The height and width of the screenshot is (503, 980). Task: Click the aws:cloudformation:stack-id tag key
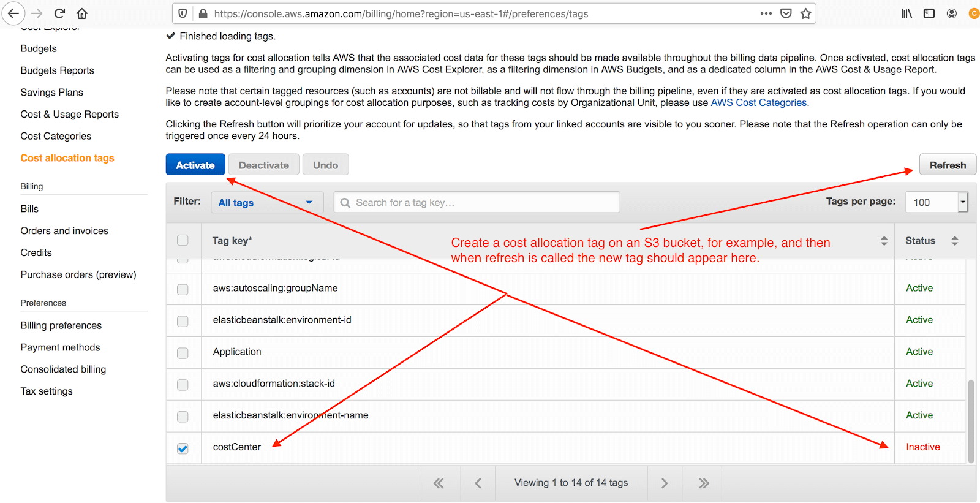click(274, 384)
